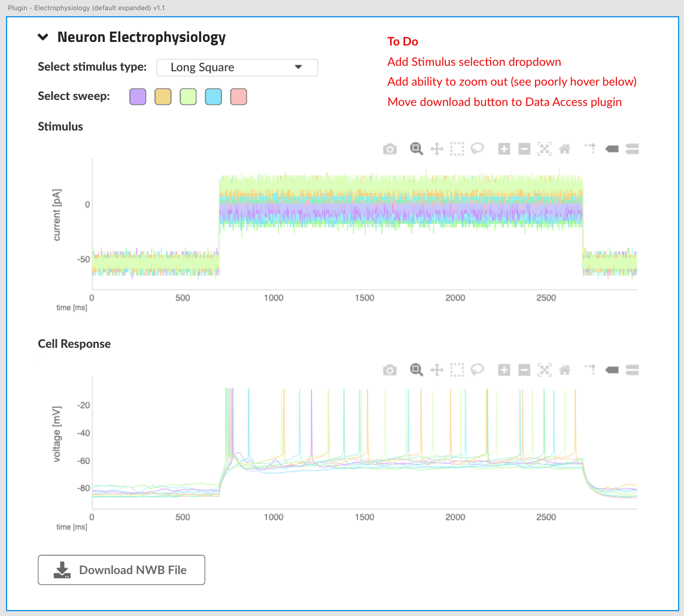Select the purple sweep swatch
The image size is (684, 616).
point(138,97)
